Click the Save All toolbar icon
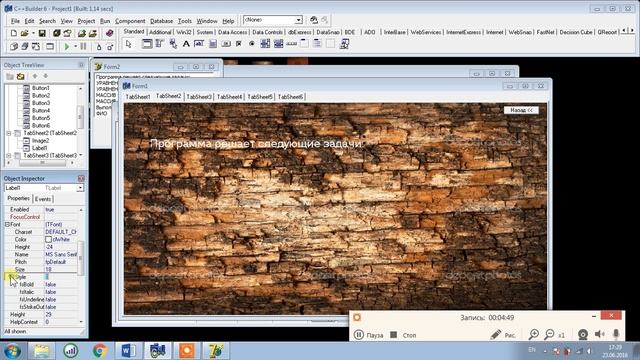The image size is (640, 360). 56,33
